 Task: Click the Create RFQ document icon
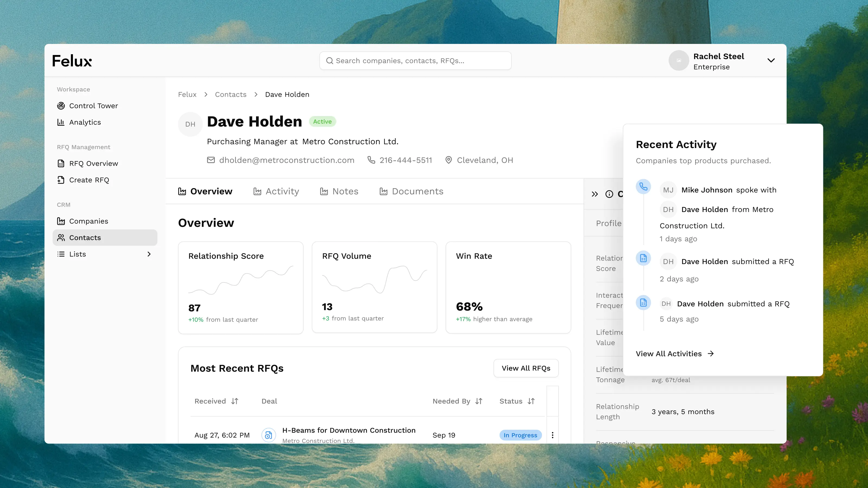click(61, 180)
